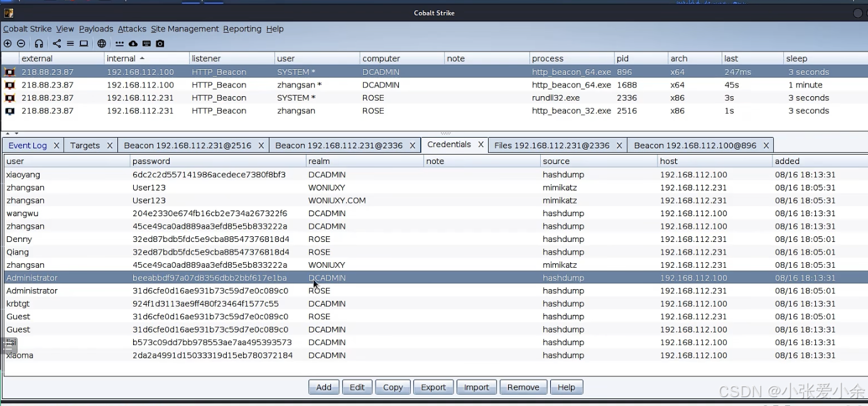Open the View menu
Screen dimensions: 868x406
click(65, 29)
